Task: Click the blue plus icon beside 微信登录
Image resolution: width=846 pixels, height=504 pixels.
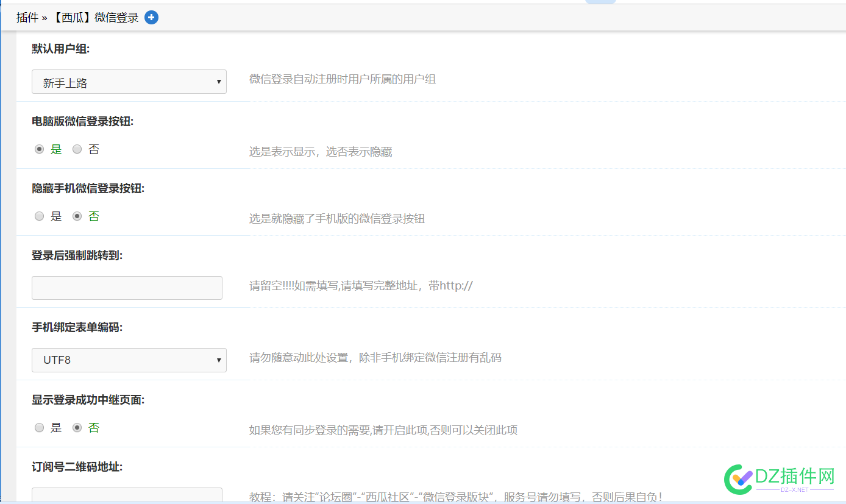Action: click(152, 18)
